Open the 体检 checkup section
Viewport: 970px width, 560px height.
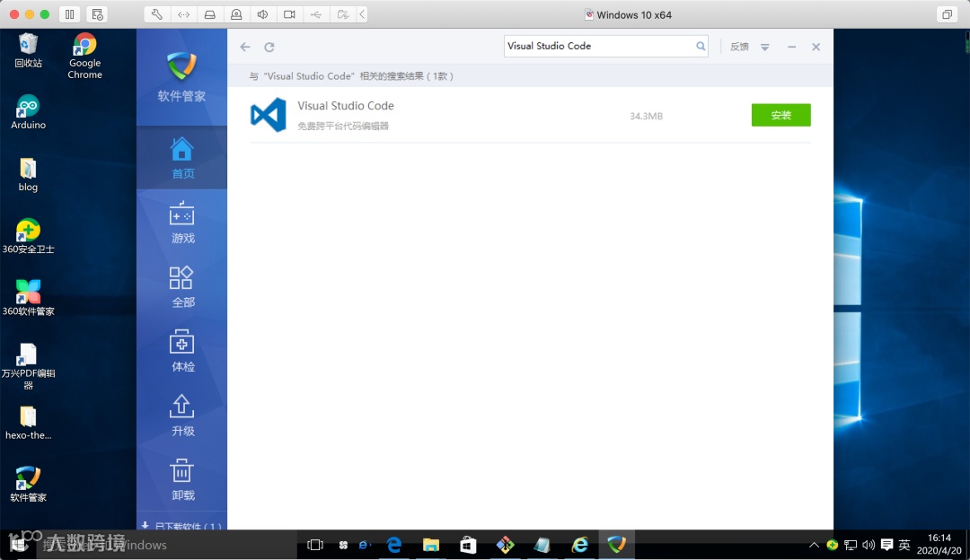click(x=181, y=351)
